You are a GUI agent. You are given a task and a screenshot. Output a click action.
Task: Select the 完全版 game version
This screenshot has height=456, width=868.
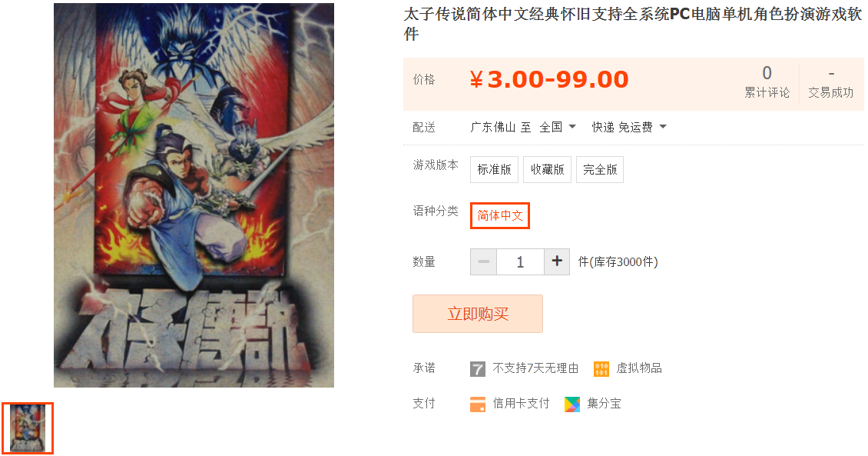tap(600, 169)
